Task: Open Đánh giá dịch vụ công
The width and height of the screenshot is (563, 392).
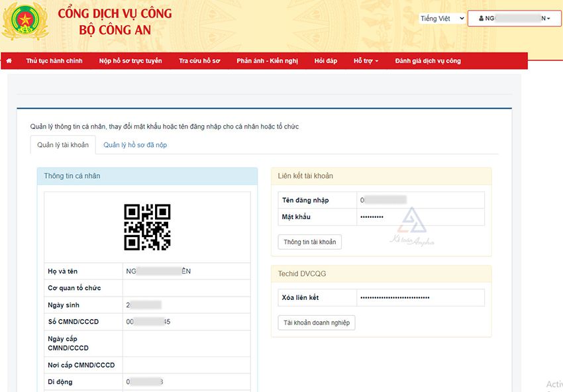Action: pos(428,61)
